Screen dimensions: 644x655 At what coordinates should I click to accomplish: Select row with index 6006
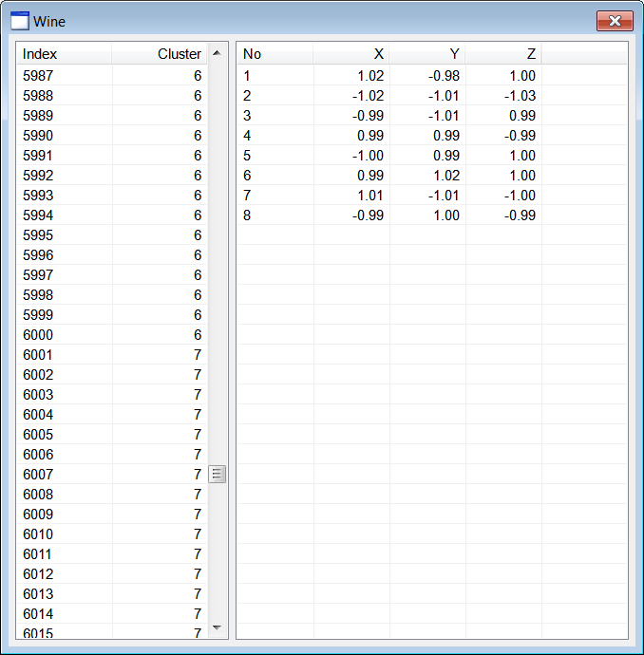point(112,455)
